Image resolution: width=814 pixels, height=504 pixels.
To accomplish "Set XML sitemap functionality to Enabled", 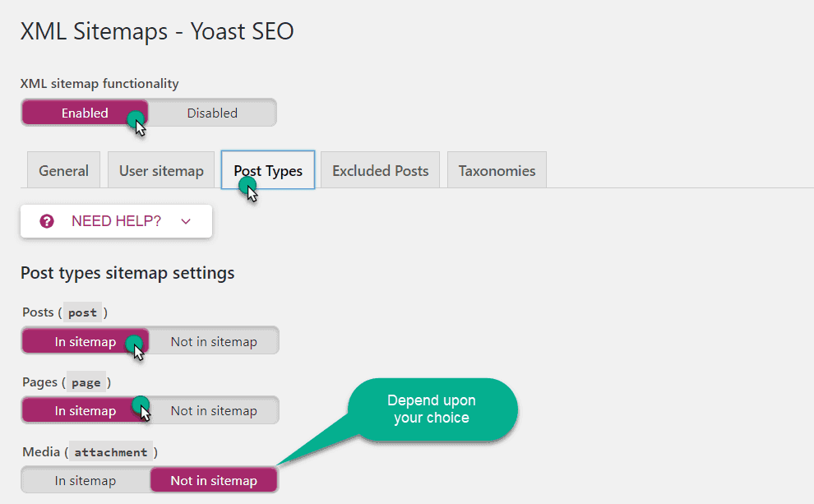I will (x=86, y=113).
